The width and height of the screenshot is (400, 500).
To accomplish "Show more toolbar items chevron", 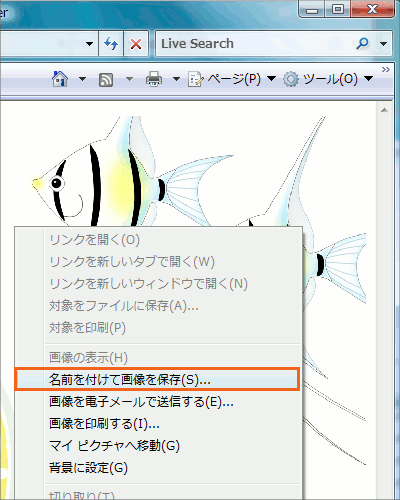I will 386,69.
